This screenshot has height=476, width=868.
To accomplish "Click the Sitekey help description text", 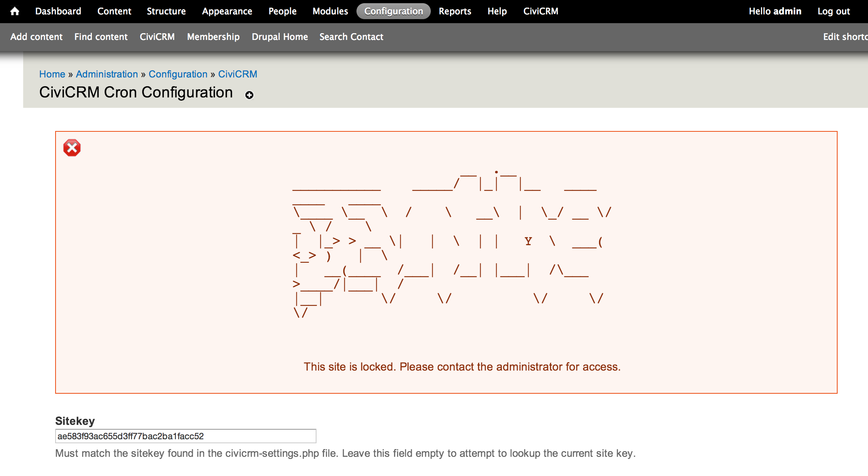I will coord(345,453).
